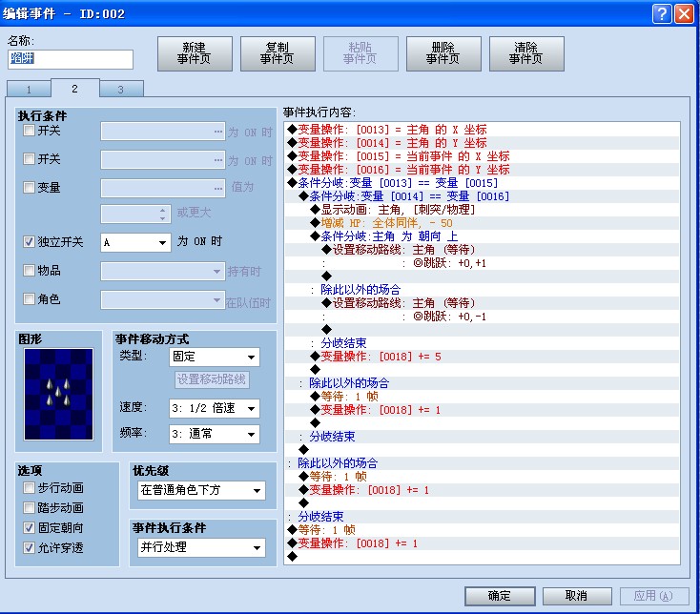Uncheck the 固定朝向 option
This screenshot has height=614, width=700.
point(29,528)
